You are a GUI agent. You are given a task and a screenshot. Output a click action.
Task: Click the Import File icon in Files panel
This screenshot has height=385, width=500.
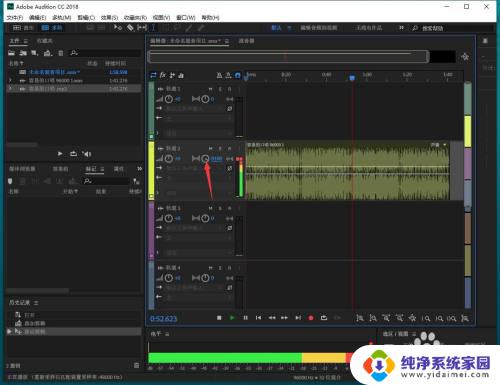tap(23, 53)
